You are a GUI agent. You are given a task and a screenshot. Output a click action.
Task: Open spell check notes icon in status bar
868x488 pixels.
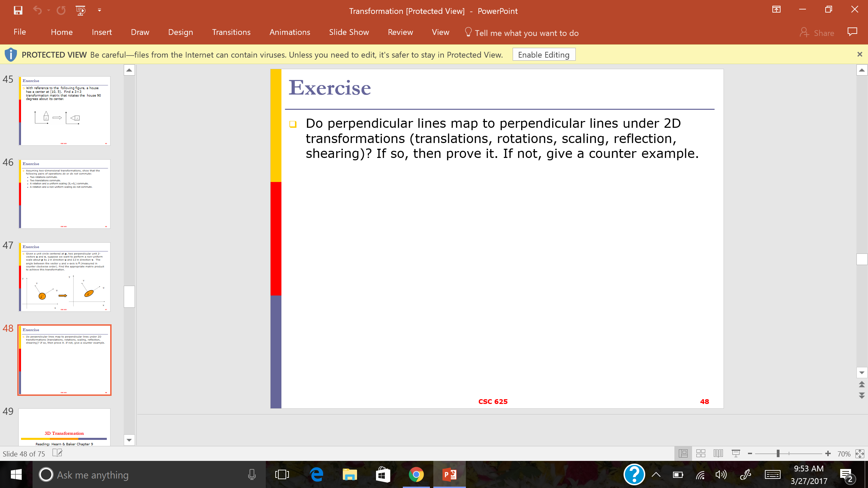(57, 453)
